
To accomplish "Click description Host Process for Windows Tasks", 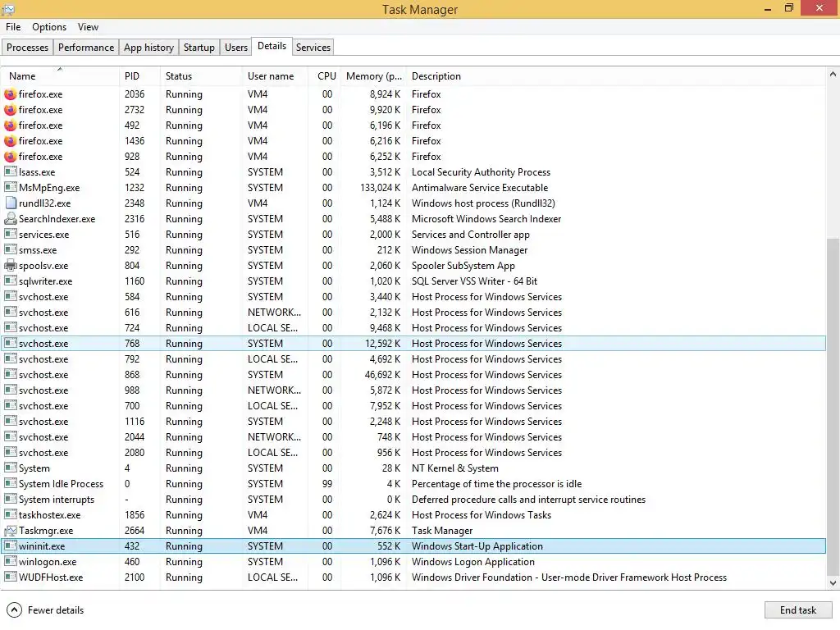I will click(481, 515).
